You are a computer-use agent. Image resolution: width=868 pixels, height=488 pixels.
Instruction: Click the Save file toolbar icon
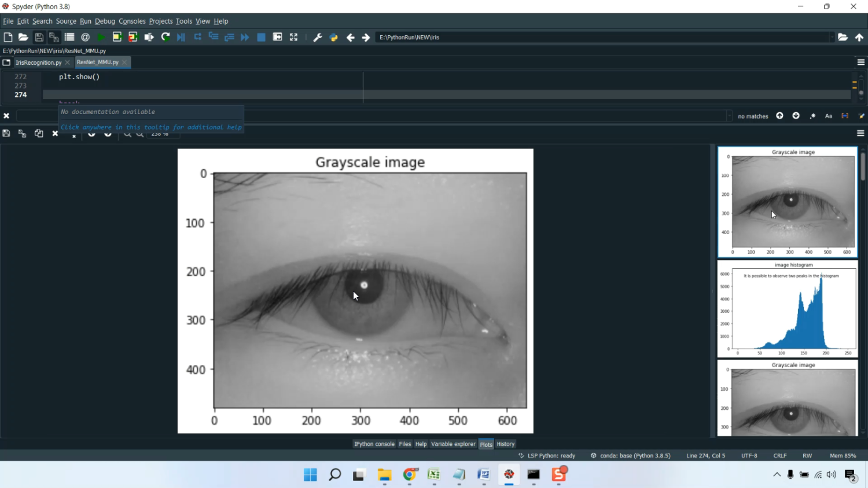39,37
